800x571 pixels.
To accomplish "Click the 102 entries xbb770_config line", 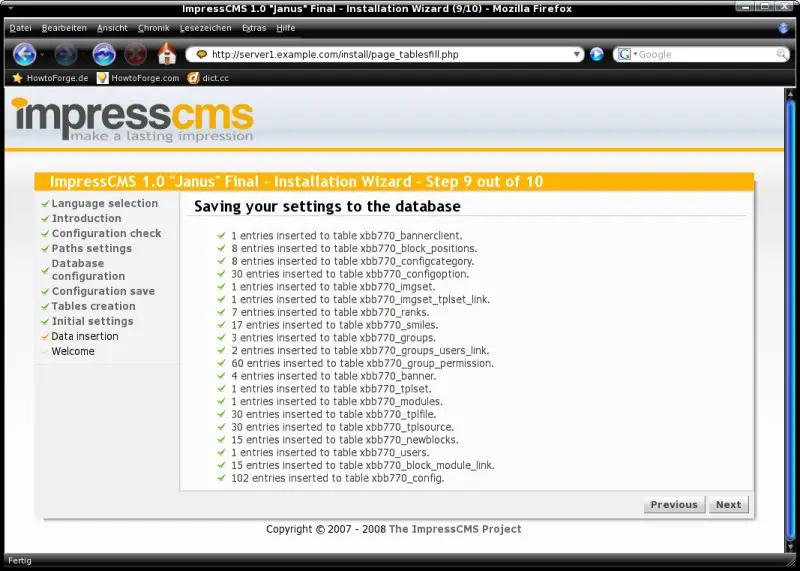I will tap(338, 478).
